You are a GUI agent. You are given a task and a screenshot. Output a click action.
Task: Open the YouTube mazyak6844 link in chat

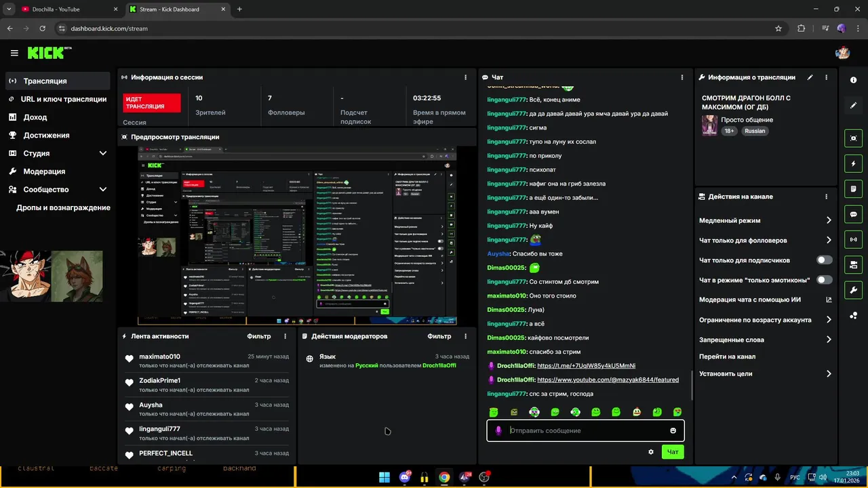click(x=608, y=380)
